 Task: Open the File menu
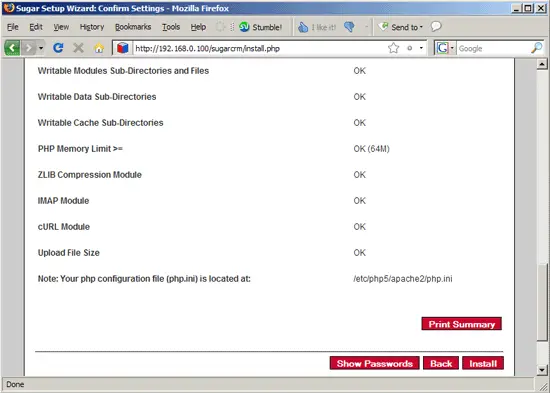click(x=13, y=27)
